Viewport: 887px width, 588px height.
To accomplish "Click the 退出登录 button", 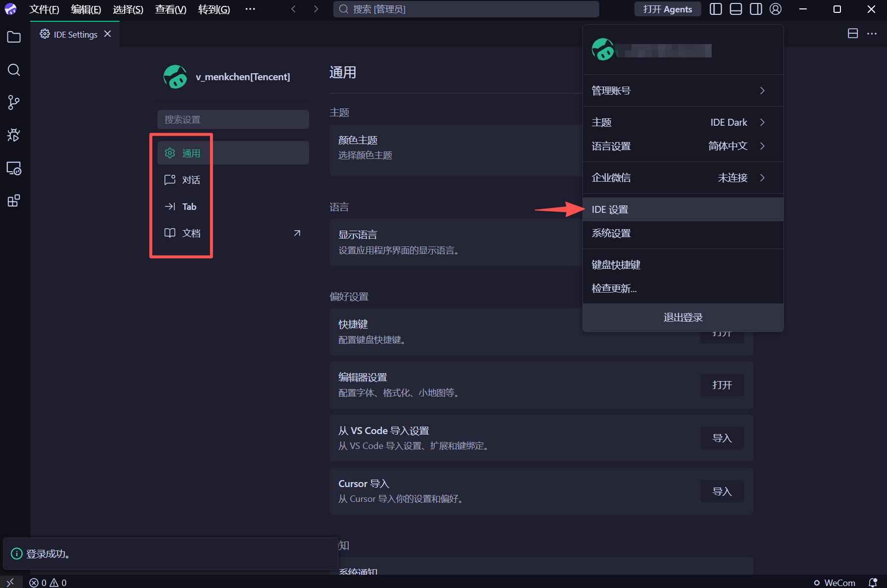I will [683, 317].
